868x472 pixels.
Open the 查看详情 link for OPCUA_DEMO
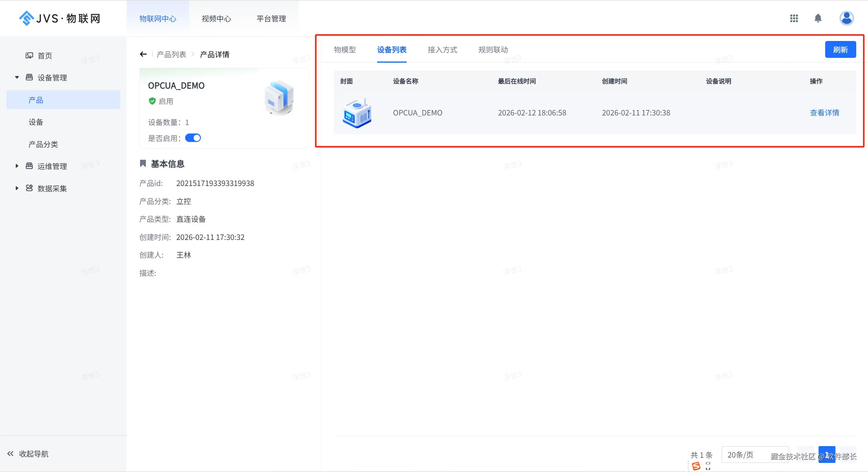click(x=824, y=113)
